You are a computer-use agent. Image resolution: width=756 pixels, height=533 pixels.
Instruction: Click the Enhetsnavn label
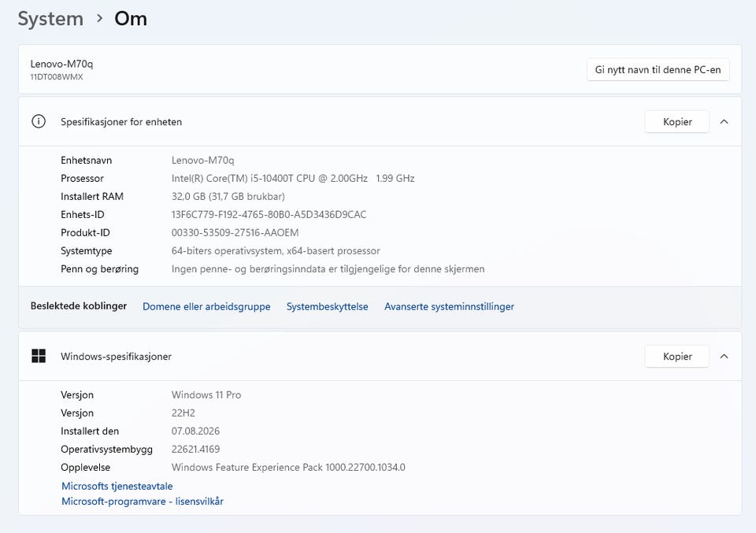86,161
